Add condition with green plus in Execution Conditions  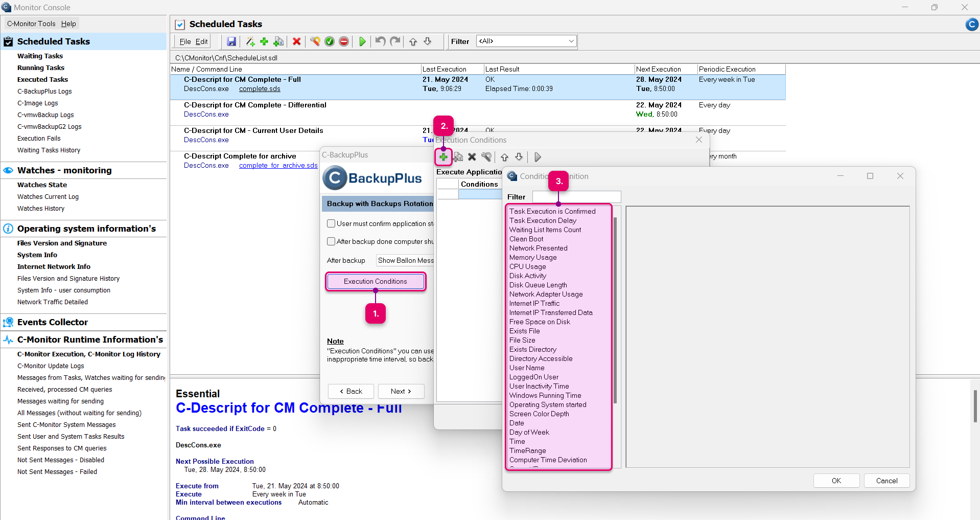pyautogui.click(x=444, y=157)
